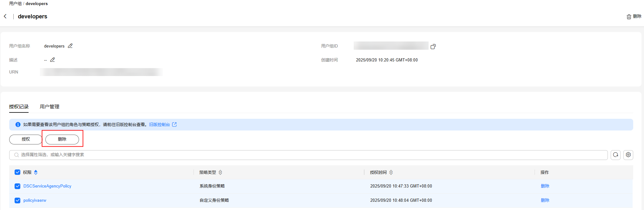Image resolution: width=644 pixels, height=210 pixels.
Task: Click the 2025/09/20 10:48:04 authorization time
Action: (x=401, y=200)
